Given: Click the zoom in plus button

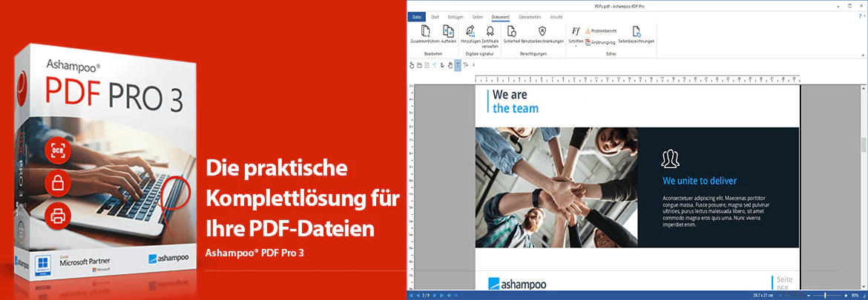Looking at the screenshot, I should pyautogui.click(x=845, y=295).
